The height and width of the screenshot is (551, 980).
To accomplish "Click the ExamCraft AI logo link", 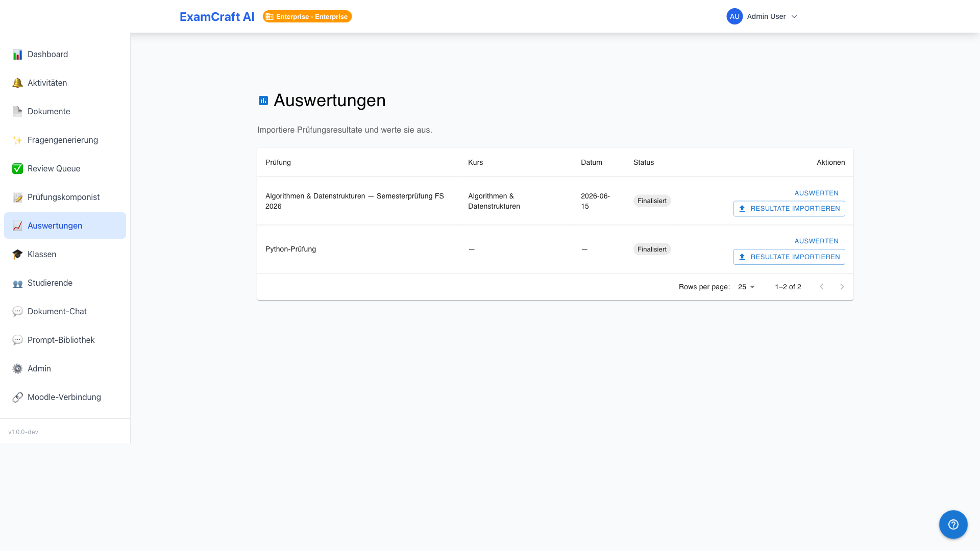I will click(x=217, y=16).
